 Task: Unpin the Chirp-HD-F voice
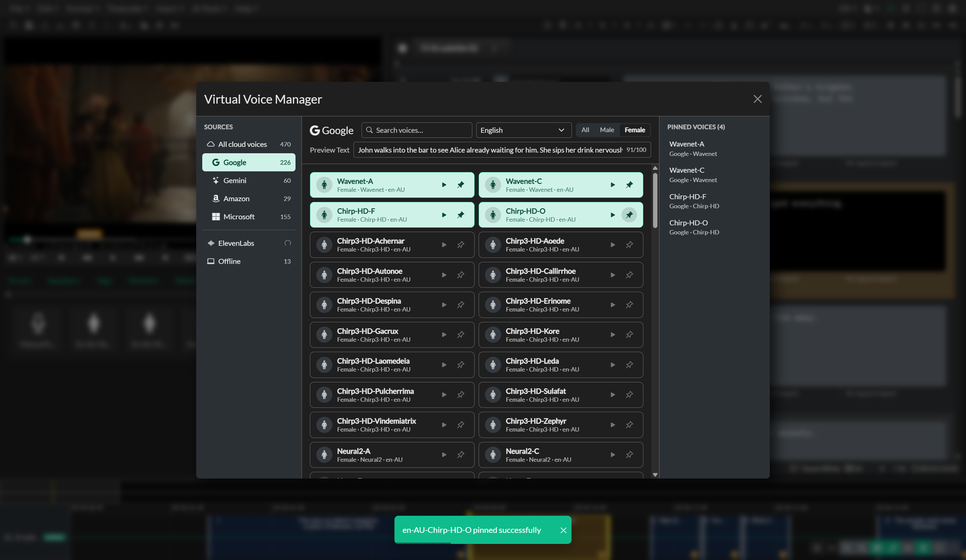(x=461, y=215)
